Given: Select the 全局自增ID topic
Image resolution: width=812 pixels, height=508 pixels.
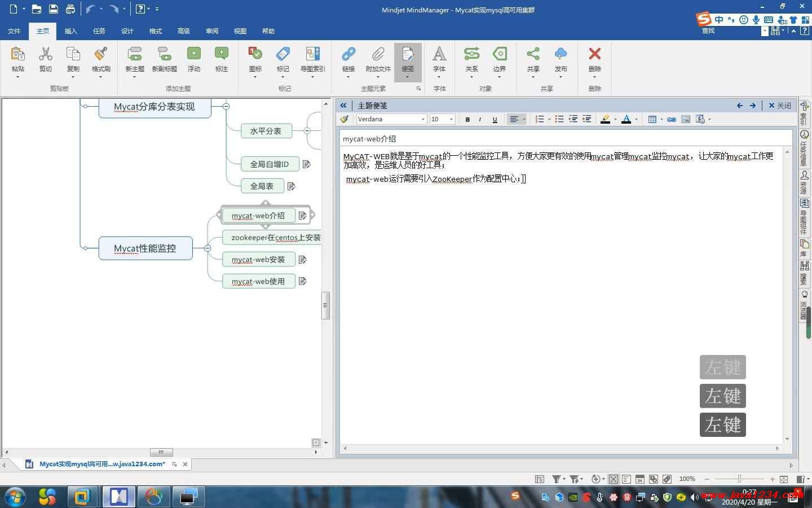Looking at the screenshot, I should 269,164.
